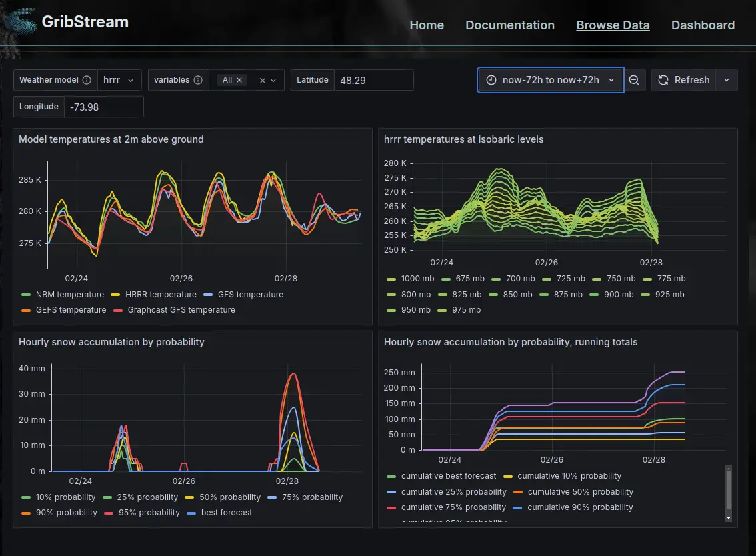Viewport: 756px width, 556px height.
Task: Open the variables info icon
Action: [198, 80]
